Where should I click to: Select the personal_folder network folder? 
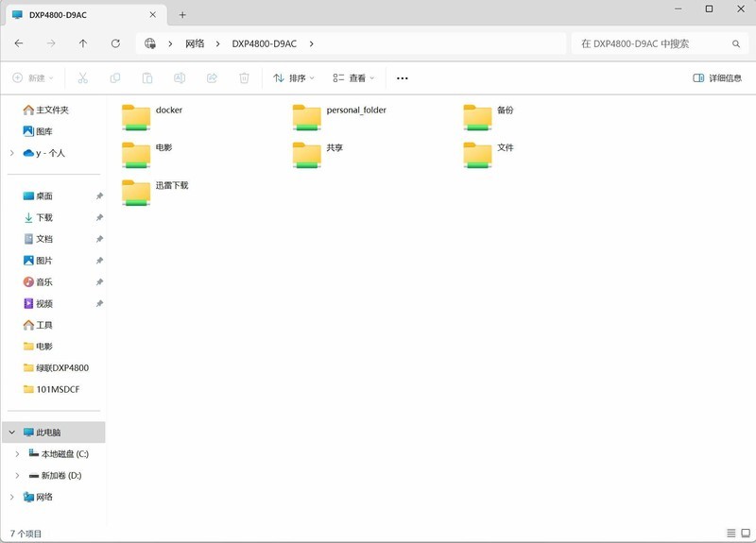340,117
